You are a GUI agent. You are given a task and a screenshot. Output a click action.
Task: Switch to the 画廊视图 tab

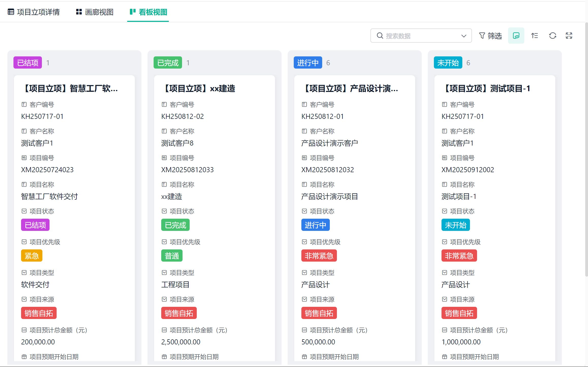pos(99,12)
